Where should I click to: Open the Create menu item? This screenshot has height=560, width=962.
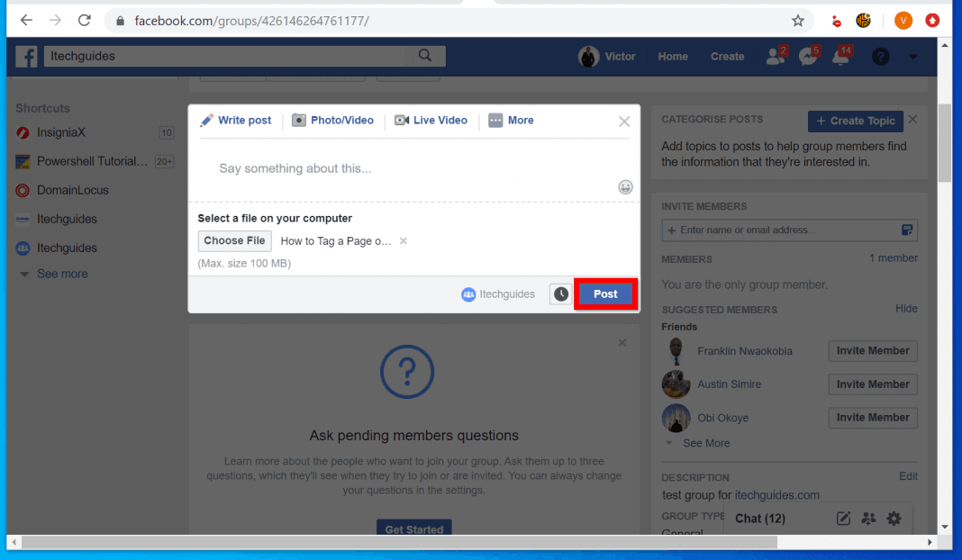[x=727, y=56]
